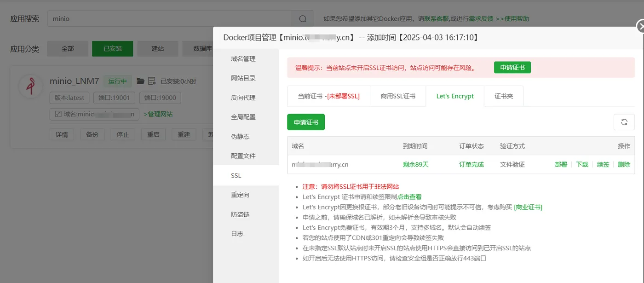Click green 申请证书 button above table

[306, 122]
